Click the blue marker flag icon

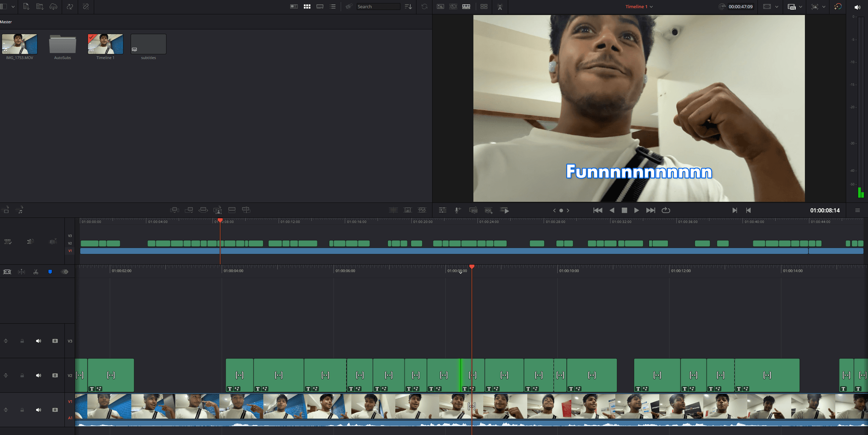(50, 272)
